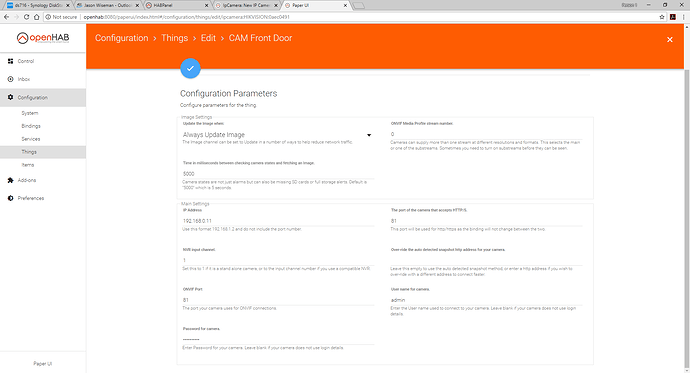Click the Preferences icon in sidebar
Viewport: 690px width, 373px height.
[x=11, y=198]
